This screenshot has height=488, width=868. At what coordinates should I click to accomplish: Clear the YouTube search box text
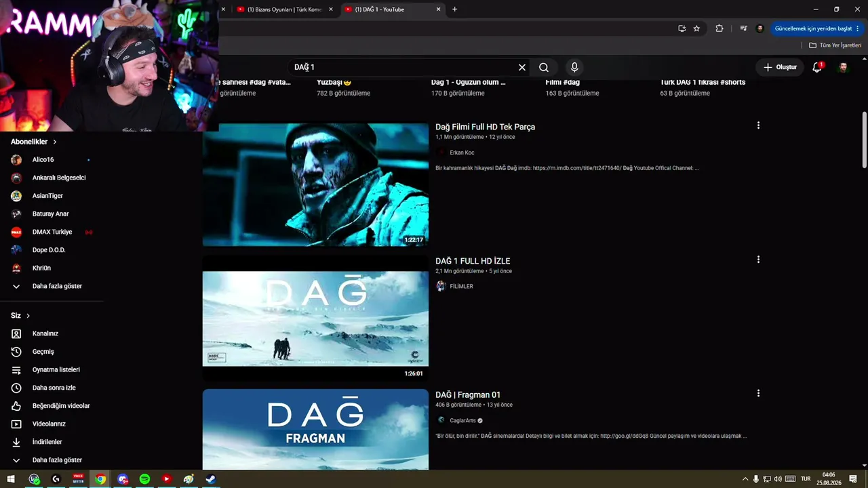(x=522, y=67)
